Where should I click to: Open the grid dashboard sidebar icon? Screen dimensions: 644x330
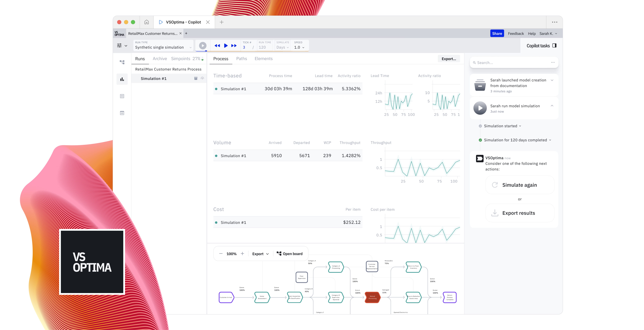(x=122, y=96)
